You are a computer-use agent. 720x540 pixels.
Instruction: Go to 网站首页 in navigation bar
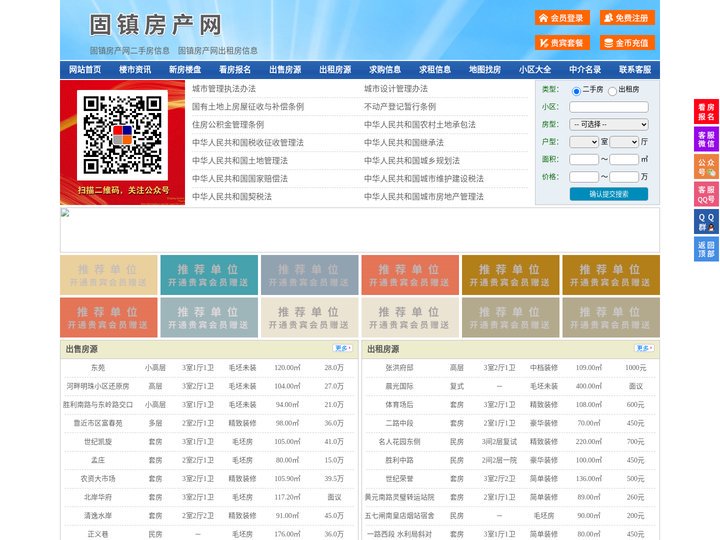[85, 70]
